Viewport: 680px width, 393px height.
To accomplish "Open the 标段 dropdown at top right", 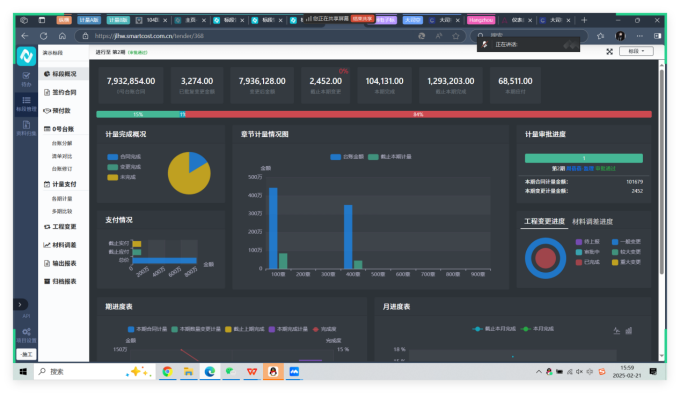I will click(636, 51).
